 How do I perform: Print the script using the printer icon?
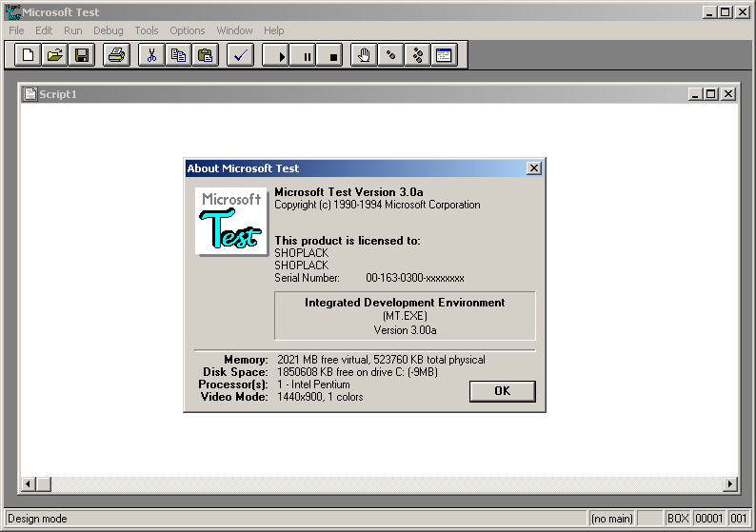pyautogui.click(x=117, y=55)
